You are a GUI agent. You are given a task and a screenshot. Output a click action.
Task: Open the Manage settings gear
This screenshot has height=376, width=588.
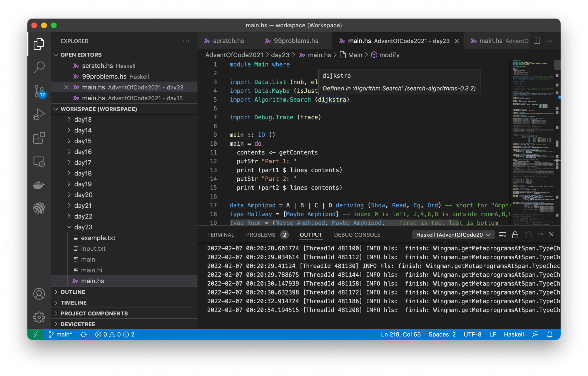point(39,317)
